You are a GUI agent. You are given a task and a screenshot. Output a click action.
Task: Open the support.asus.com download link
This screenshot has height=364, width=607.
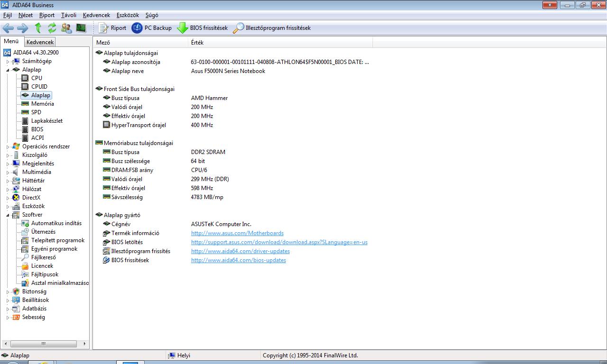pos(279,242)
